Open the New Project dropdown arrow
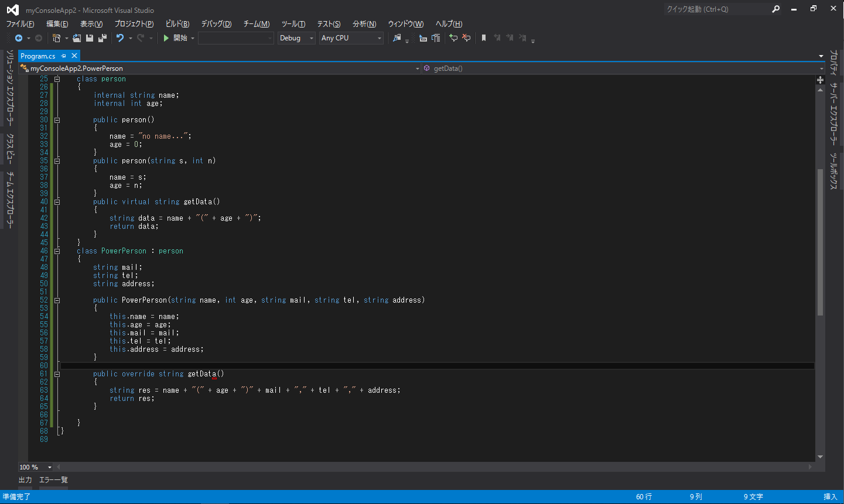The image size is (844, 504). [67, 38]
